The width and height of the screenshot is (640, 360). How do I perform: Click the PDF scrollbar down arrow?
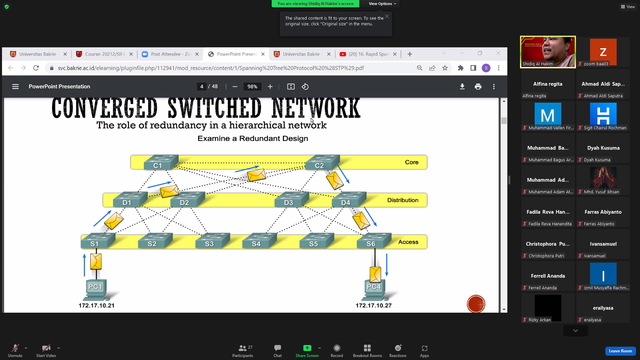(x=504, y=310)
